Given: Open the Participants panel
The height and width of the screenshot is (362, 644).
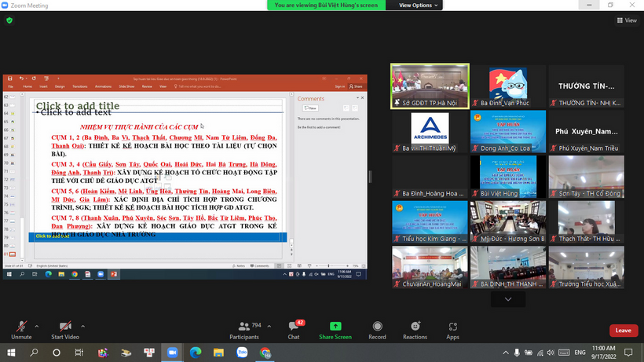Looking at the screenshot, I should pos(243,326).
